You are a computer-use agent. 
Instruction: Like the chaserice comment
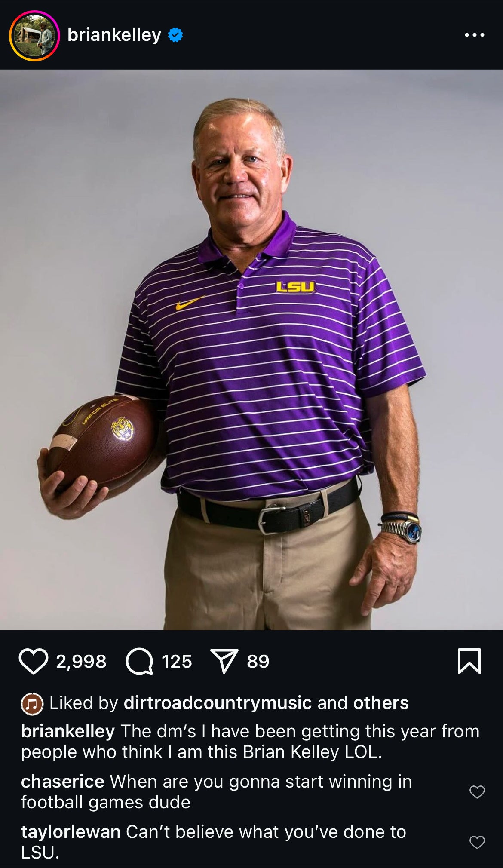pos(477,791)
